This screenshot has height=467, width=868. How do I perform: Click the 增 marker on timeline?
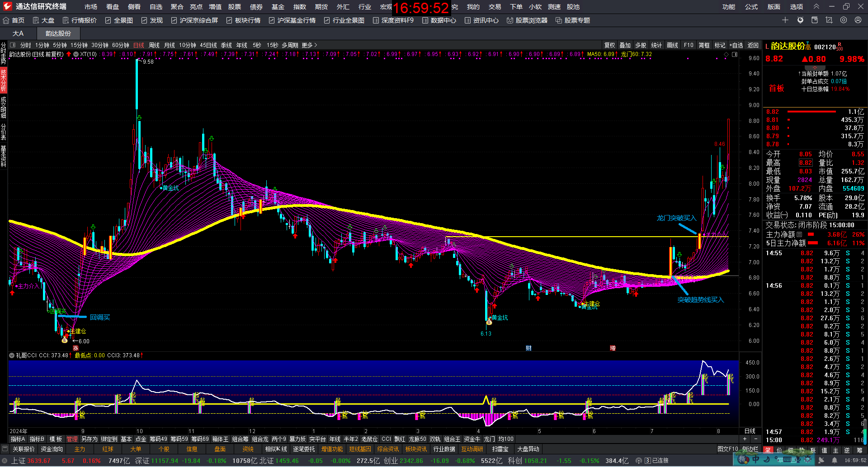coord(613,348)
